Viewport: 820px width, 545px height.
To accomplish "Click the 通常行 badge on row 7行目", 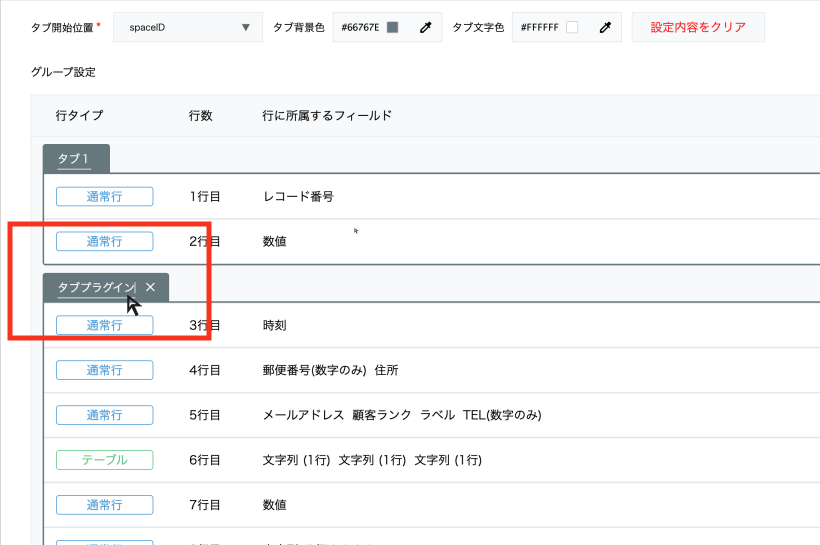I will point(104,505).
